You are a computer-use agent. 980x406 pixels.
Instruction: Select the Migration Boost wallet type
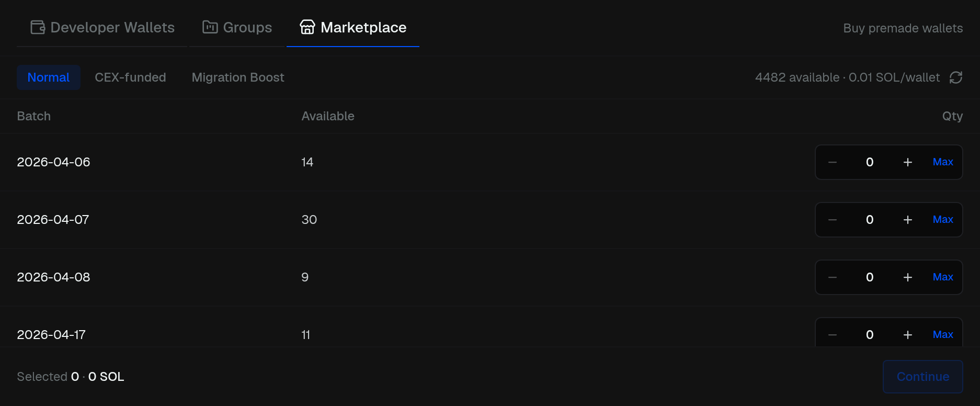[238, 77]
